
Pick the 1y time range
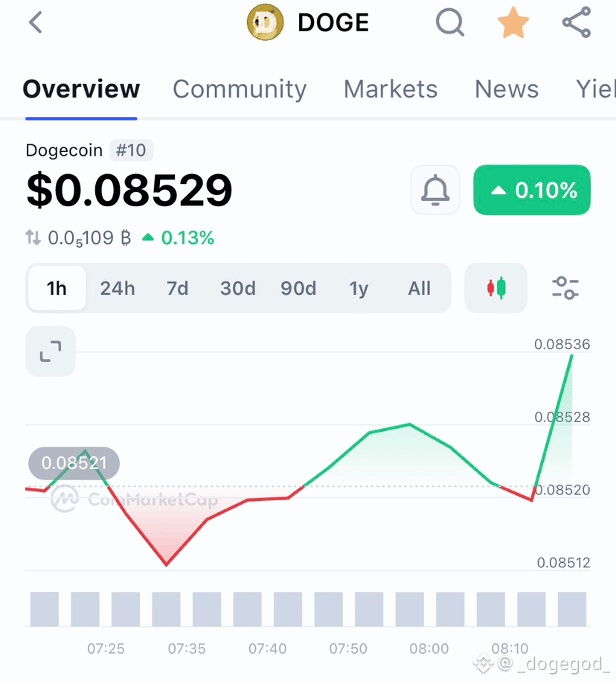359,289
